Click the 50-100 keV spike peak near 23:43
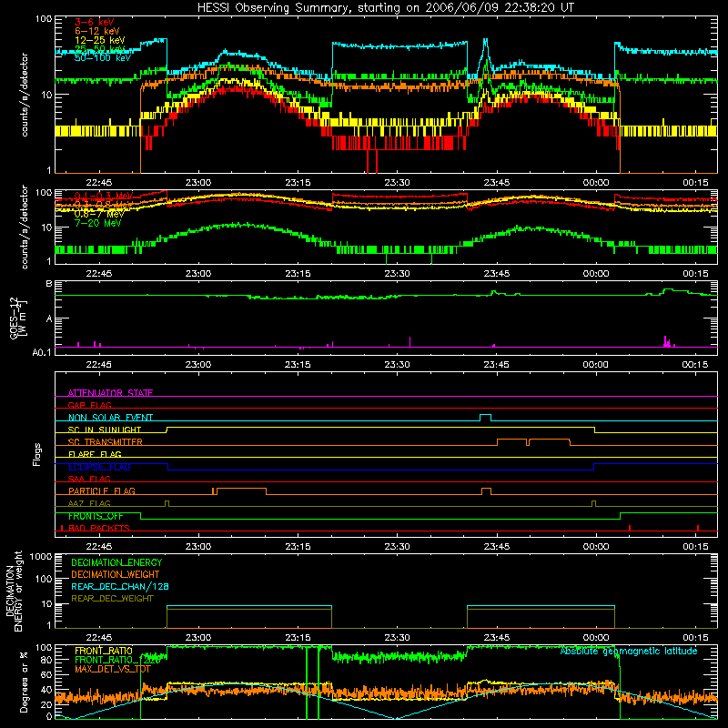 pos(486,40)
